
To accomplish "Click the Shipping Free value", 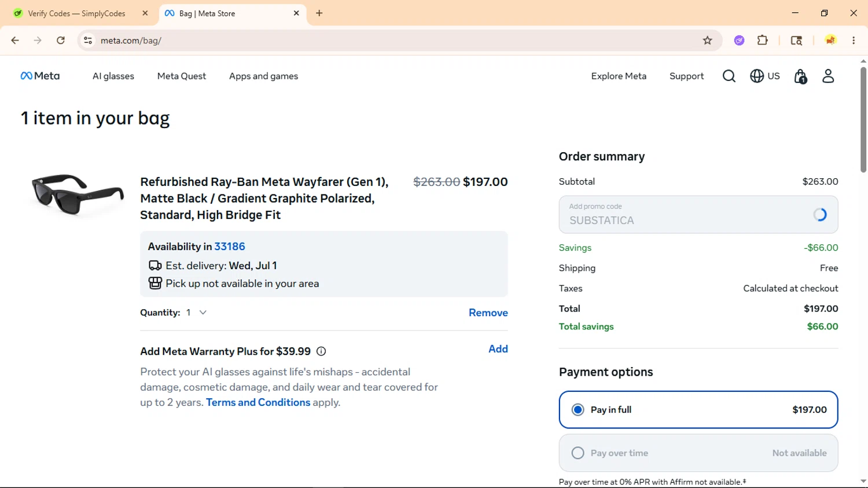I will [829, 268].
